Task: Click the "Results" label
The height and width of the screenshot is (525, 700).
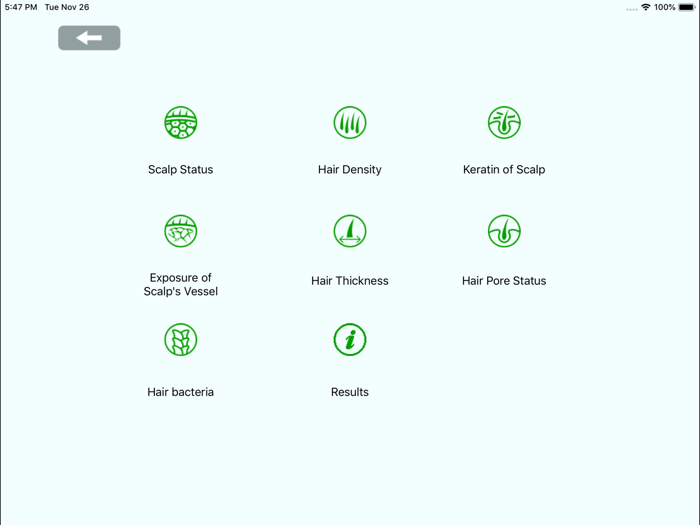Action: click(350, 392)
